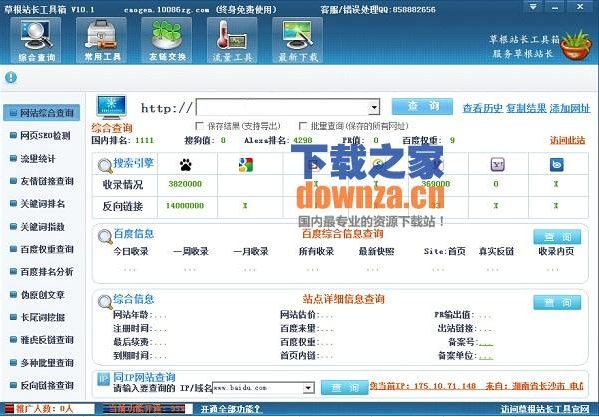Open the 友链交换 clover icon
599x417 pixels.
tap(167, 40)
